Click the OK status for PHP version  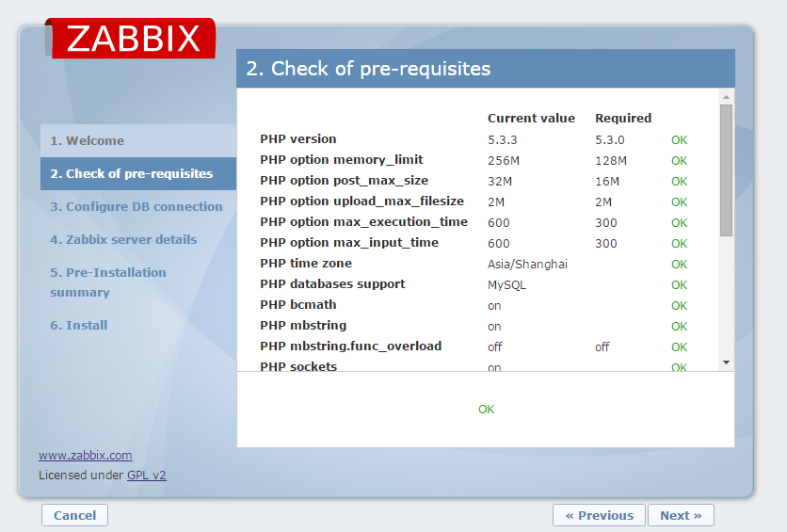[679, 140]
